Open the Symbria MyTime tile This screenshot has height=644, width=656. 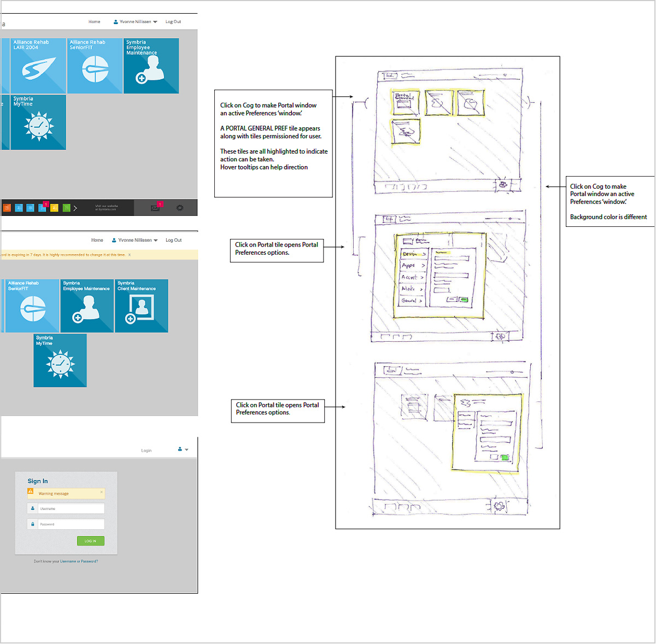pos(34,122)
